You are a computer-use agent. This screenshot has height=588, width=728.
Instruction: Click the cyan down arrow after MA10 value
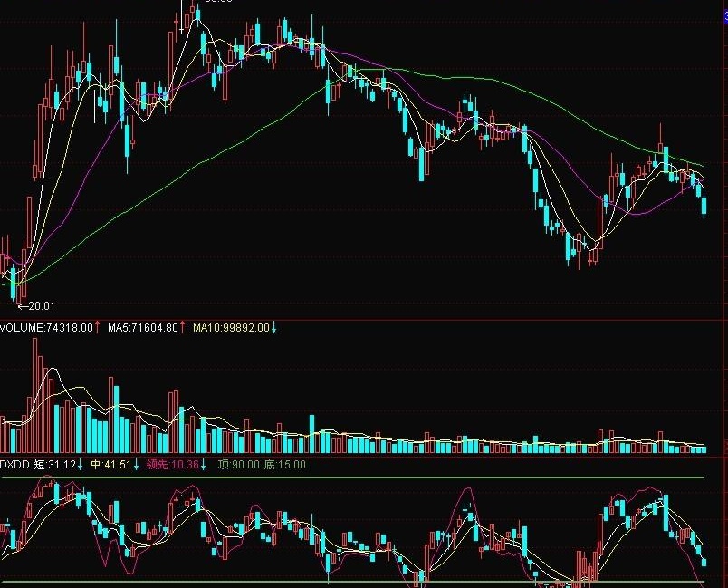coord(274,328)
